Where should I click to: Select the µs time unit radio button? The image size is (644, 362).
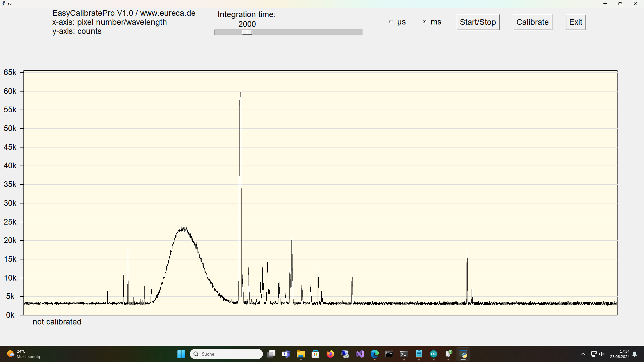point(391,22)
